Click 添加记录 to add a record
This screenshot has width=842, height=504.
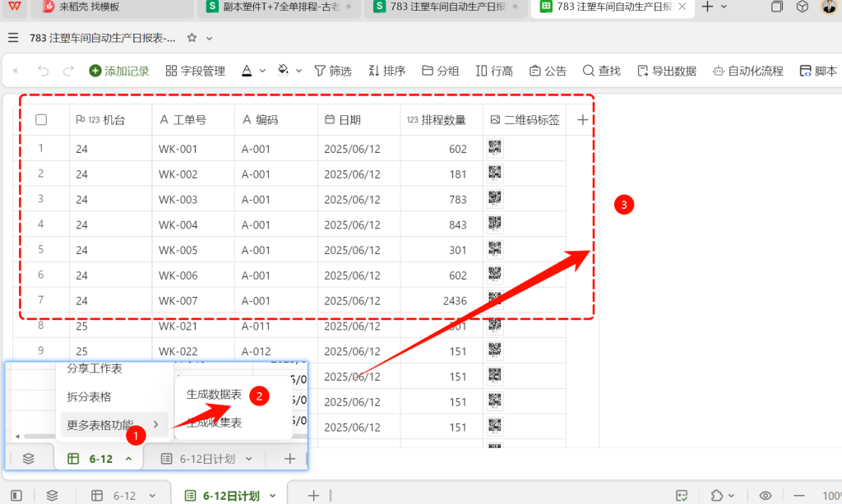pos(119,71)
